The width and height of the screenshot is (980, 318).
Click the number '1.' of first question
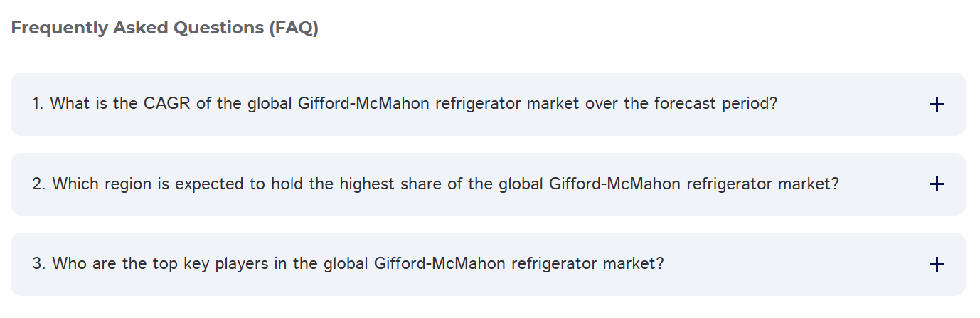click(x=38, y=104)
